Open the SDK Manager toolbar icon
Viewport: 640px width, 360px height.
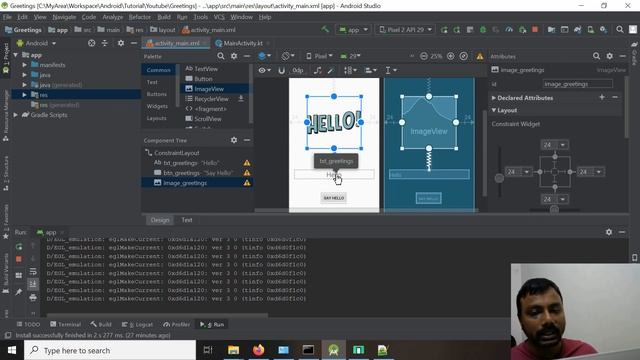603,30
